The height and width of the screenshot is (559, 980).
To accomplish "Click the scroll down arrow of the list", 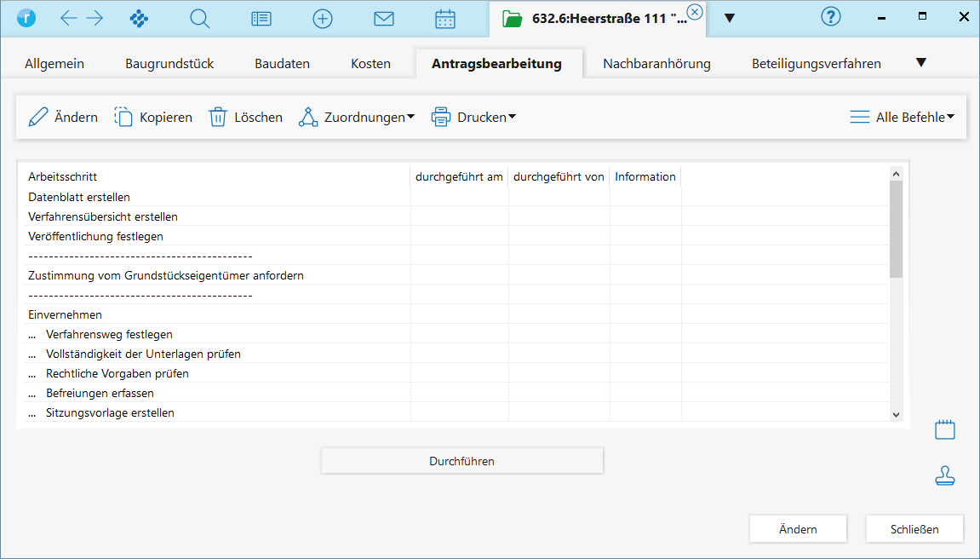I will 896,414.
